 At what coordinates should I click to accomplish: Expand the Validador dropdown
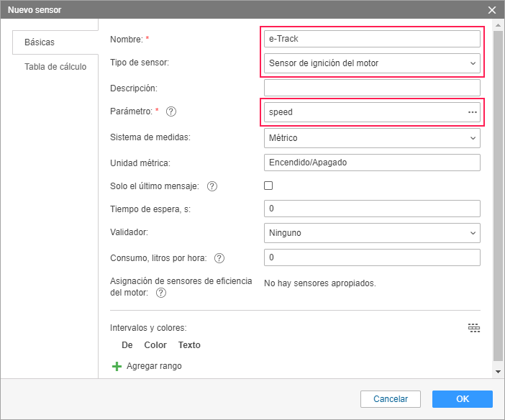click(x=372, y=233)
